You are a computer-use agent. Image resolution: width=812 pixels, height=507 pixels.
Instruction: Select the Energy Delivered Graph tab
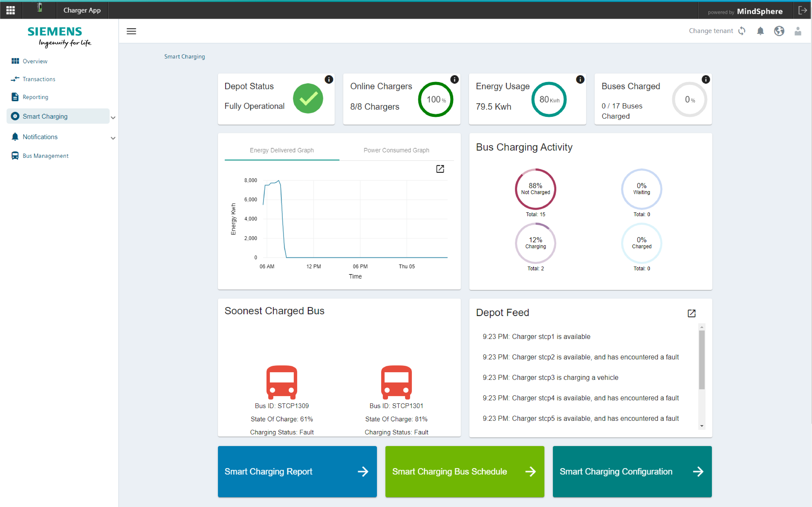click(282, 150)
